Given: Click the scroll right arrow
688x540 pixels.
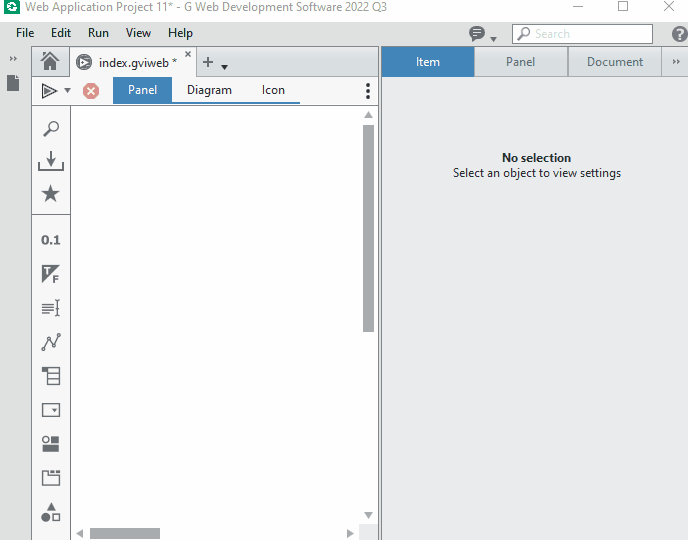Looking at the screenshot, I should coord(350,533).
